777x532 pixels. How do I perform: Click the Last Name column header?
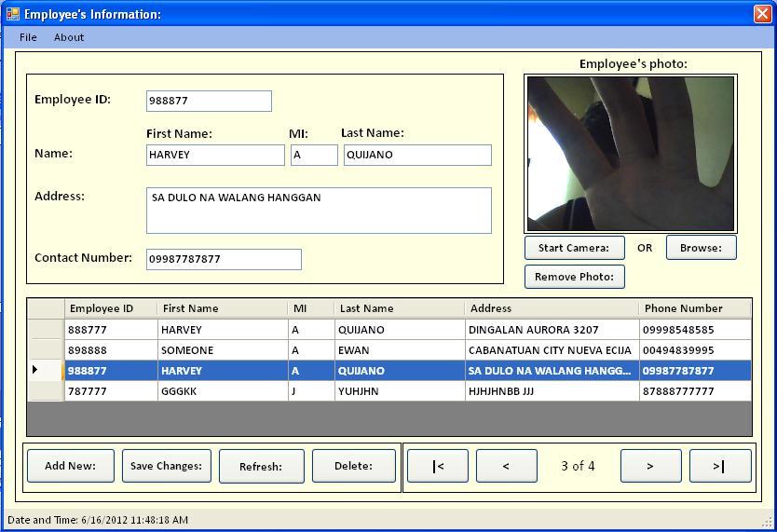click(400, 308)
